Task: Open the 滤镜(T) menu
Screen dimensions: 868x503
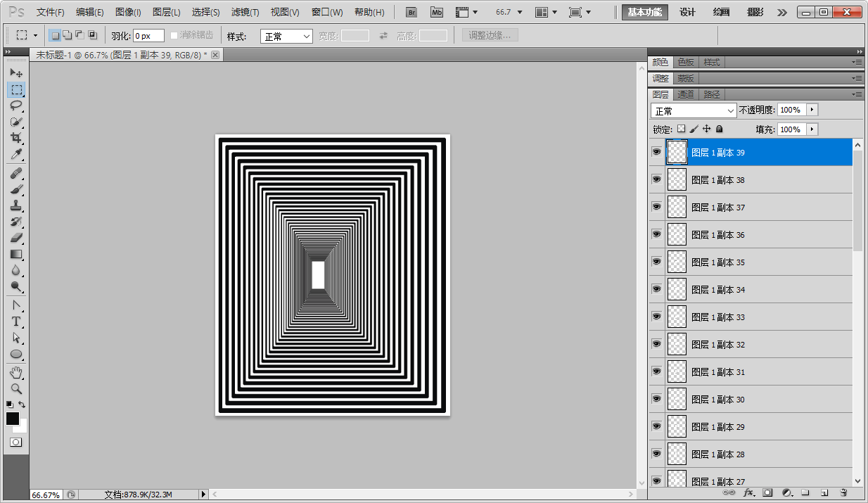Action: [245, 12]
